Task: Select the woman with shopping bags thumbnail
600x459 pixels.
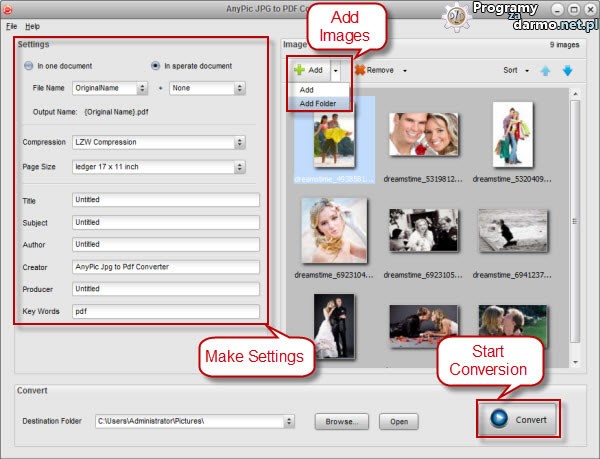Action: point(511,136)
